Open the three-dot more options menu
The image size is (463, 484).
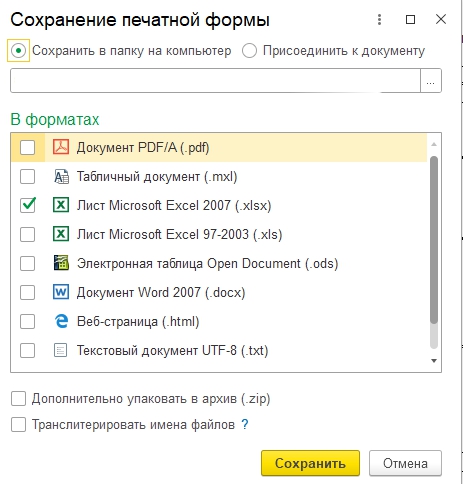click(379, 20)
